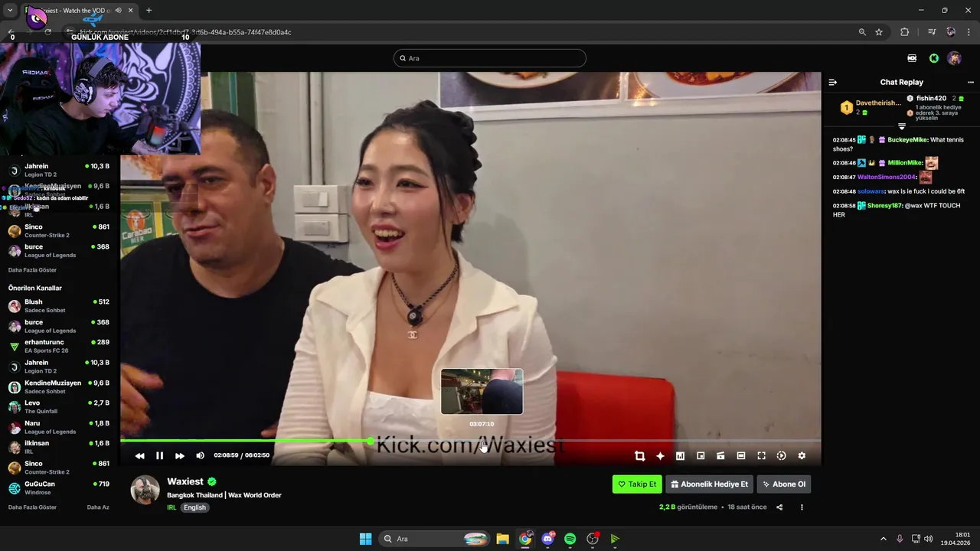Click the Waxiest channel name link
This screenshot has width=980, height=551.
point(185,481)
